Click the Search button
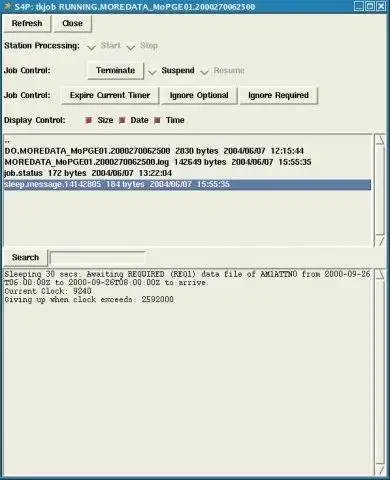Screen dimensions: 390x480 pos(25,258)
